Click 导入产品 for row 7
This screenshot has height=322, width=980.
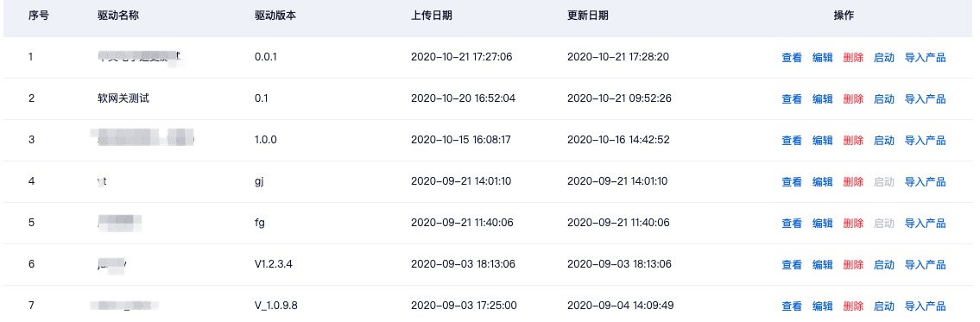[x=925, y=306]
